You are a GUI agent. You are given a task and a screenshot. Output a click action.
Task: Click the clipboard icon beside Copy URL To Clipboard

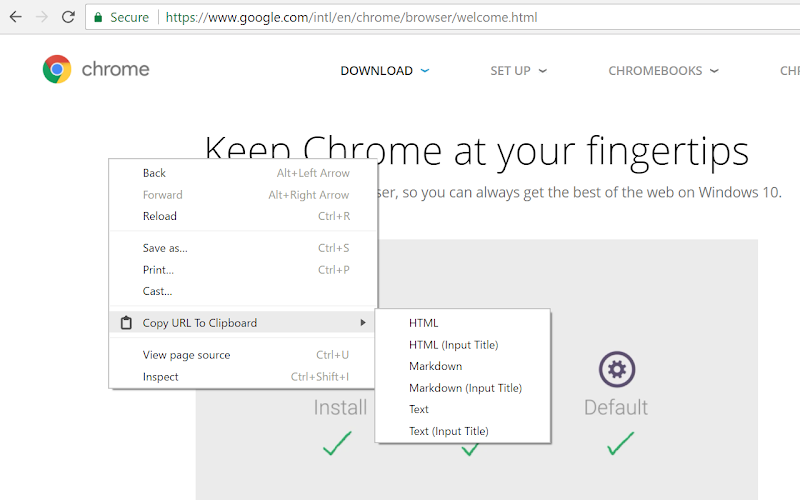[x=126, y=323]
